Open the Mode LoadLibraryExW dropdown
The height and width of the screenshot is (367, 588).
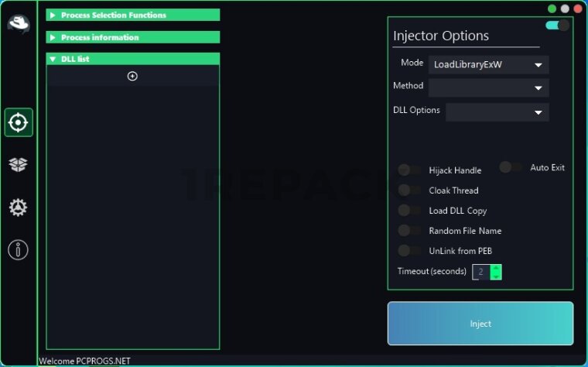[x=489, y=64]
